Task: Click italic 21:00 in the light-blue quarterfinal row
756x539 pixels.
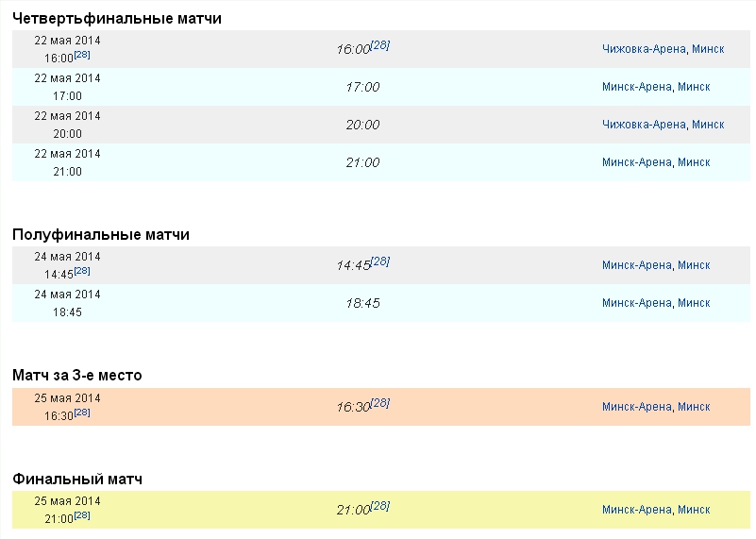Action: (362, 162)
